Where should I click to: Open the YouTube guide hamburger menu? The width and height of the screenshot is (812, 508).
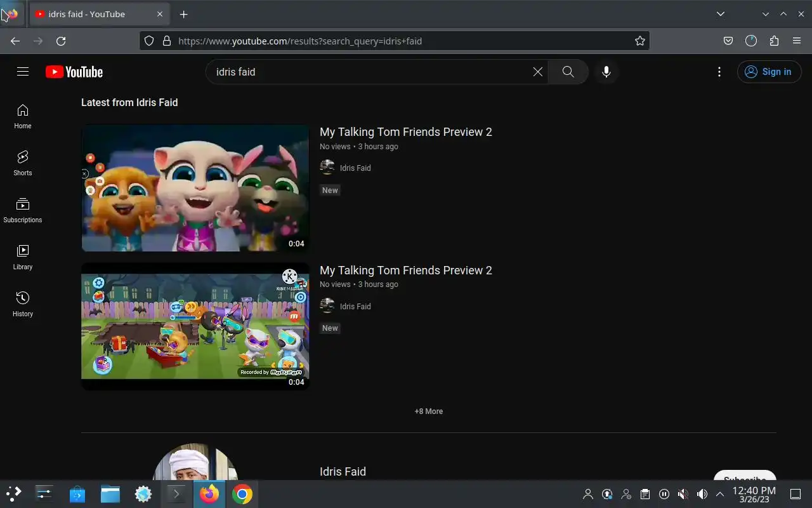pyautogui.click(x=23, y=72)
